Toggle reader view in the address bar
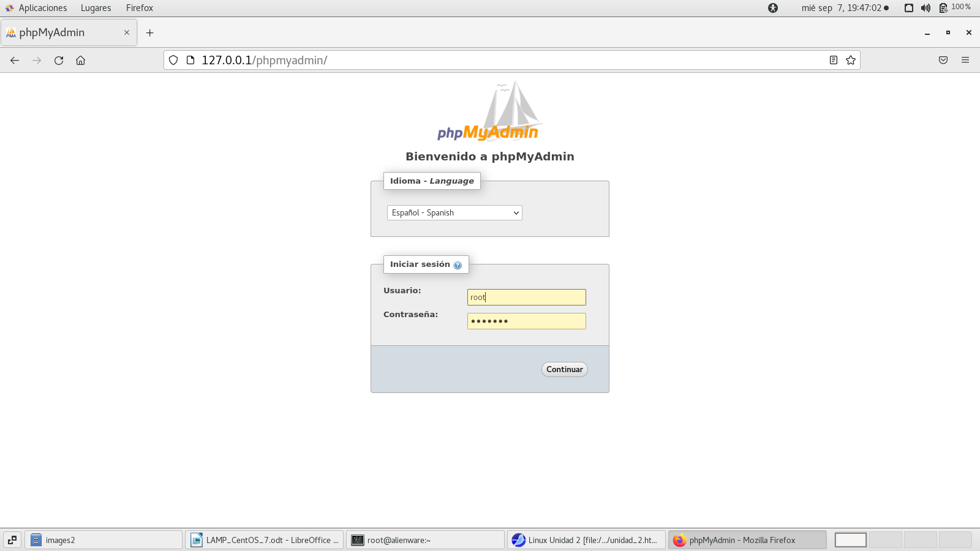This screenshot has width=980, height=551. 833,60
